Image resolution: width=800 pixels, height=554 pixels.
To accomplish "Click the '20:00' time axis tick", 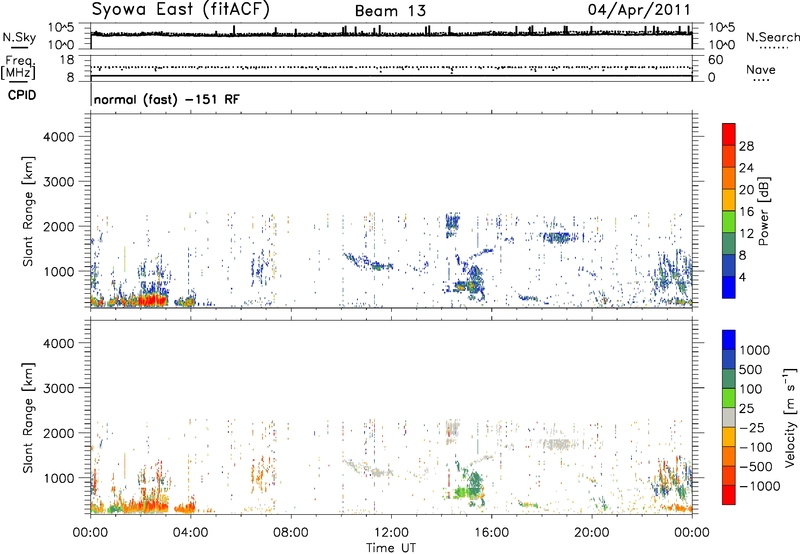I will tap(591, 533).
